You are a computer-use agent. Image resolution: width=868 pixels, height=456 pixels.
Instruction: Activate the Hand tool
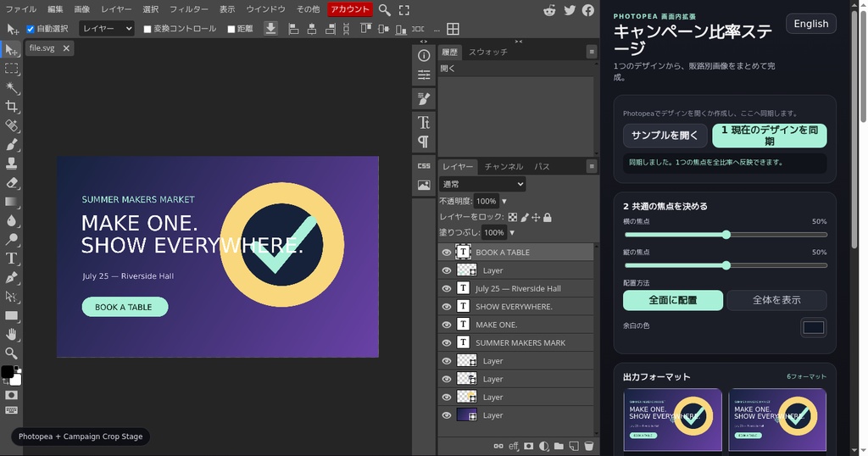point(12,334)
